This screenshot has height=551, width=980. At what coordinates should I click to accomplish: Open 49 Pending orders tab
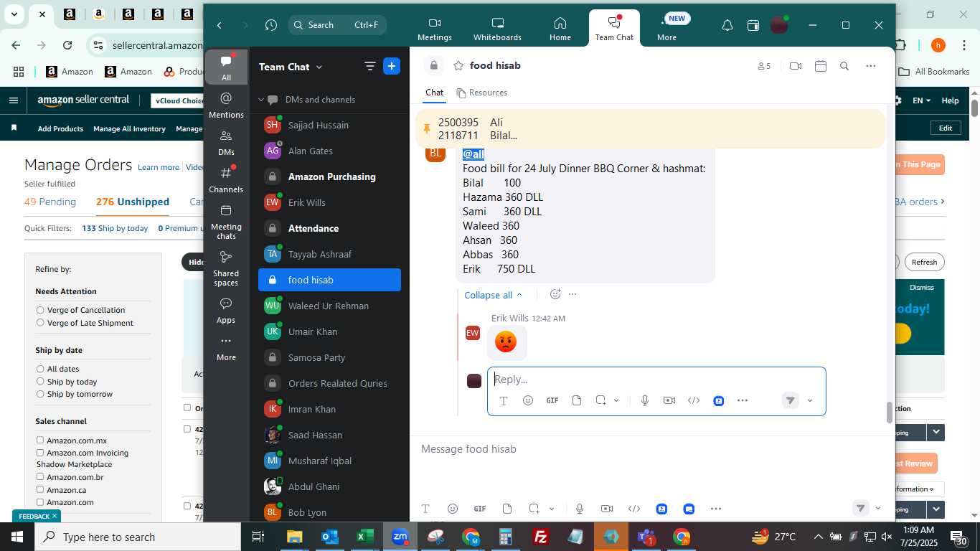(x=50, y=202)
